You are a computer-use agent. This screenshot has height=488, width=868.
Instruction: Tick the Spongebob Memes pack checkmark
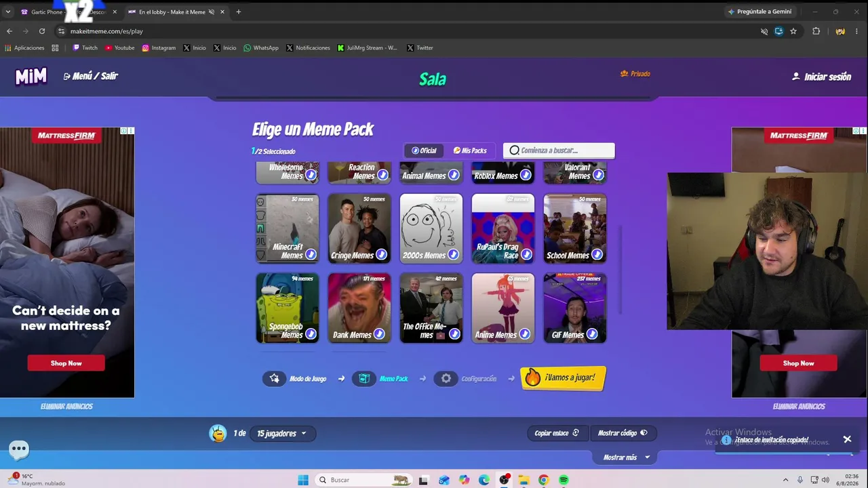point(311,333)
